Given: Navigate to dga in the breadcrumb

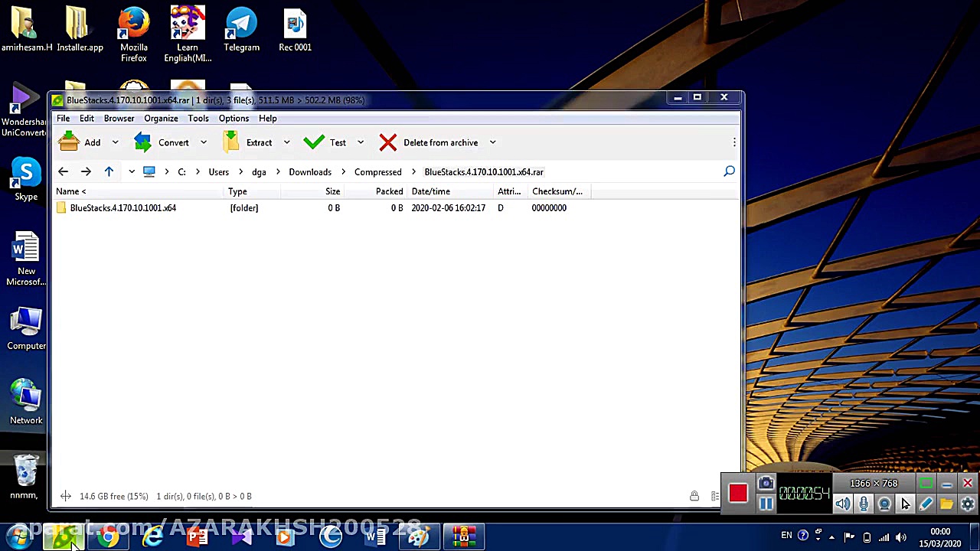Looking at the screenshot, I should click(x=259, y=172).
